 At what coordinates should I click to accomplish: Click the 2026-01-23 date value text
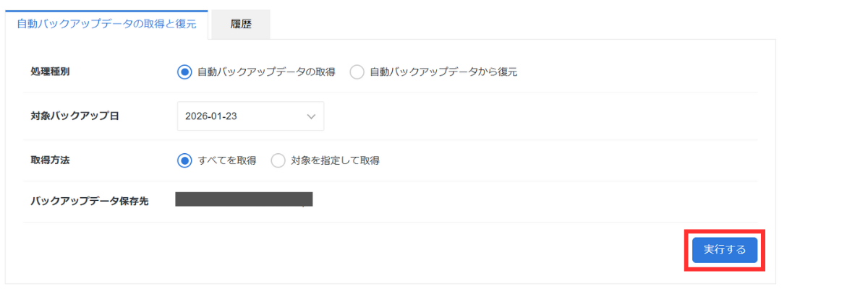tap(211, 116)
